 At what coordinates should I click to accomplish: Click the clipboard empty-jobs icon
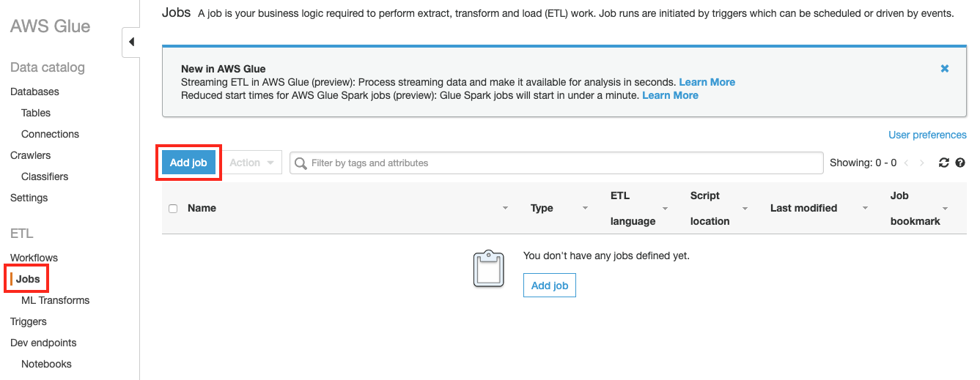489,269
